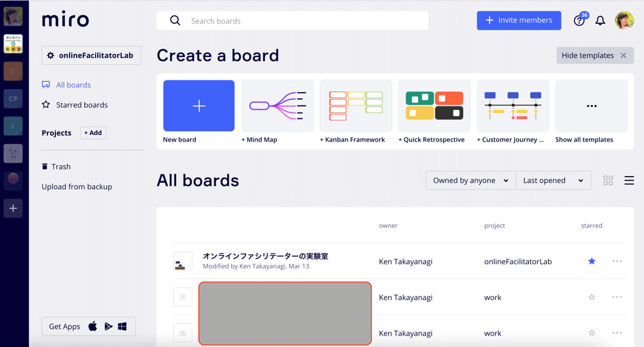Open more options for オンラインファシリテーターの実験室 board

tap(617, 261)
